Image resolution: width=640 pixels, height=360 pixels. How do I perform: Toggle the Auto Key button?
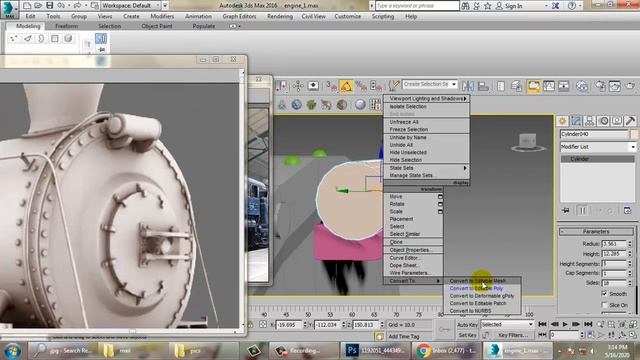point(467,325)
